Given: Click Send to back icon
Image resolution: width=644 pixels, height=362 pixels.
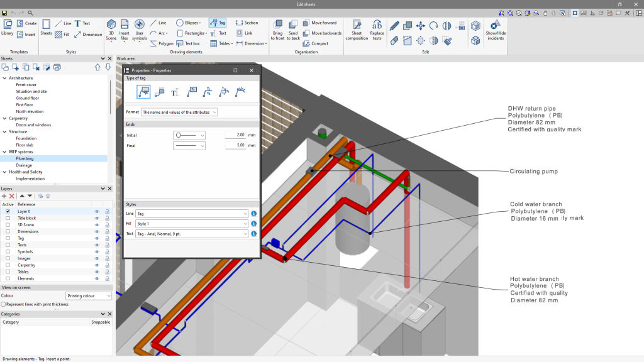Looking at the screenshot, I should [x=293, y=30].
